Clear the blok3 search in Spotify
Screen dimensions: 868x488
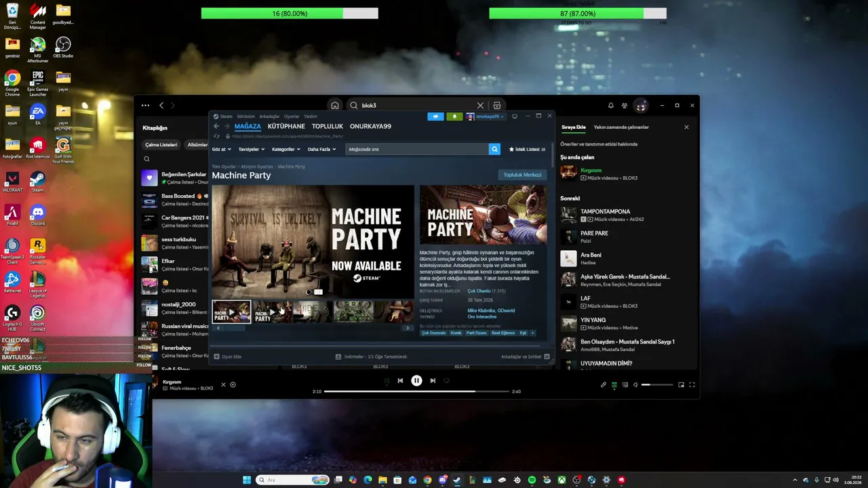[x=480, y=105]
